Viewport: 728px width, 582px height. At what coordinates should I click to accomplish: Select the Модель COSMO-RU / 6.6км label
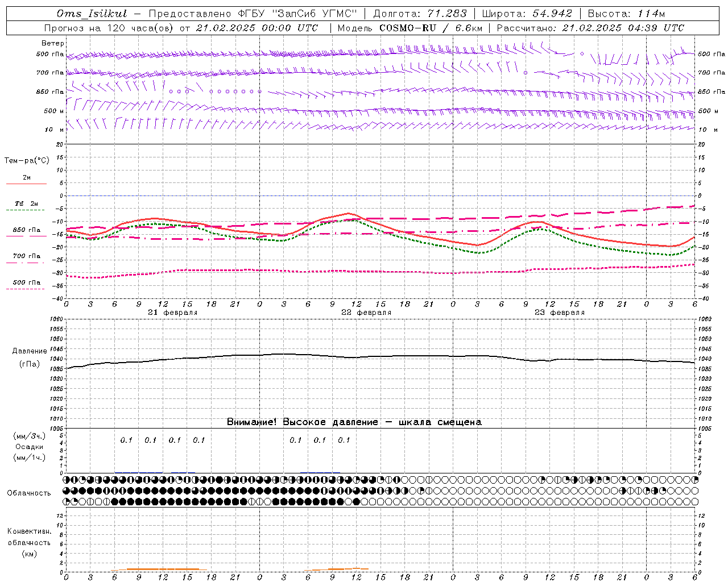click(409, 28)
